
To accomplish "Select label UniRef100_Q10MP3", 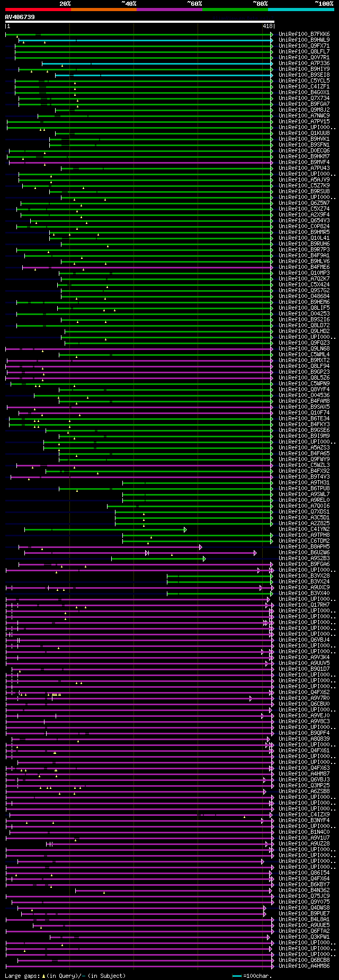I will click(x=304, y=273).
